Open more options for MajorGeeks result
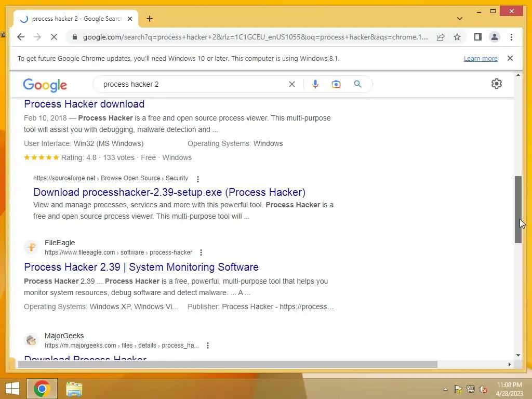 [208, 345]
